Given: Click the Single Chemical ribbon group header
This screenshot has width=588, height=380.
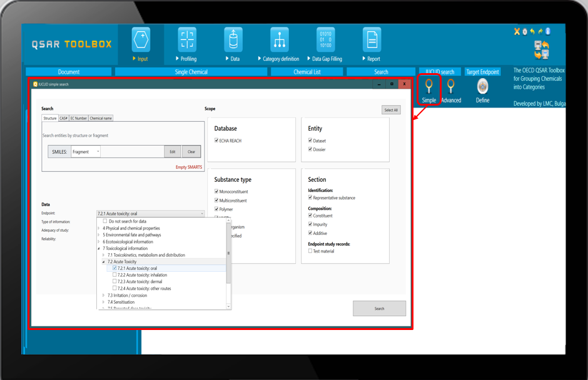Looking at the screenshot, I should (191, 72).
